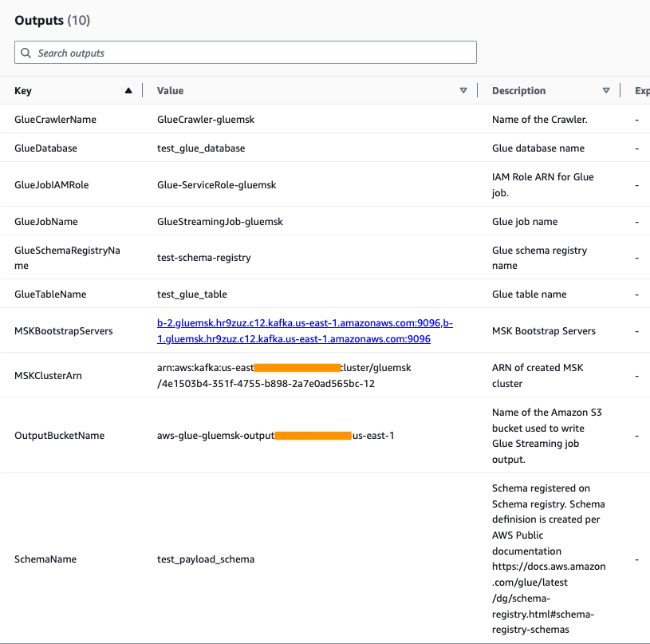Open the b-2.gluemsk bootstrap server link
650x644 pixels.
[x=303, y=322]
